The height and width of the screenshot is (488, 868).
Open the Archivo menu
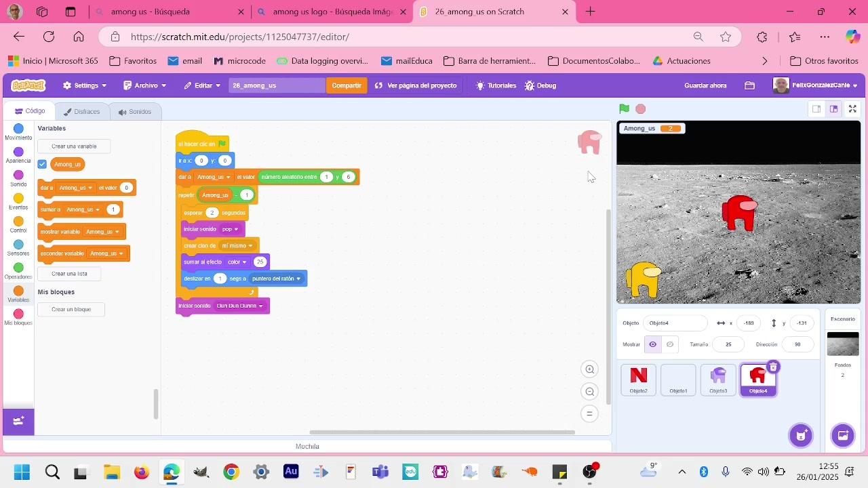(x=145, y=85)
